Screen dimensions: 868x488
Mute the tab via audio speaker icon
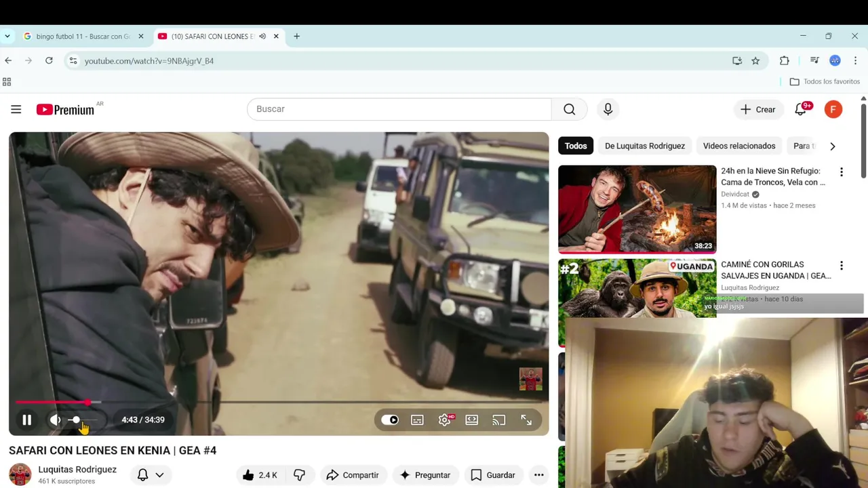262,36
